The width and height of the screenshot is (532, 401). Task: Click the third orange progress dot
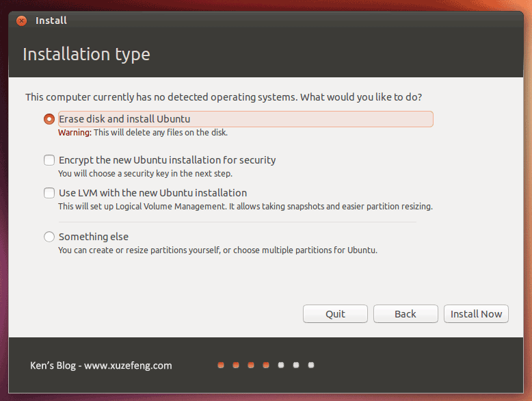pos(251,365)
